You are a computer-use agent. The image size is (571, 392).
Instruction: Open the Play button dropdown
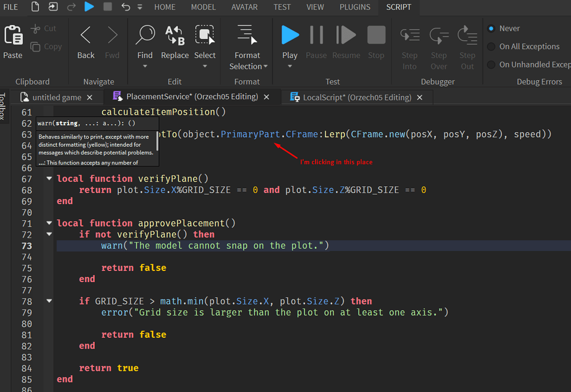click(289, 65)
